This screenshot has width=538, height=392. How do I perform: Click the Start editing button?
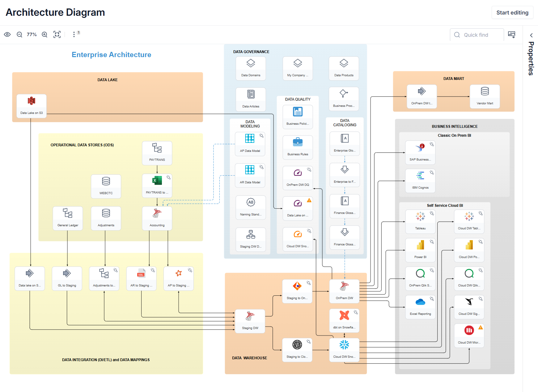[x=512, y=13]
